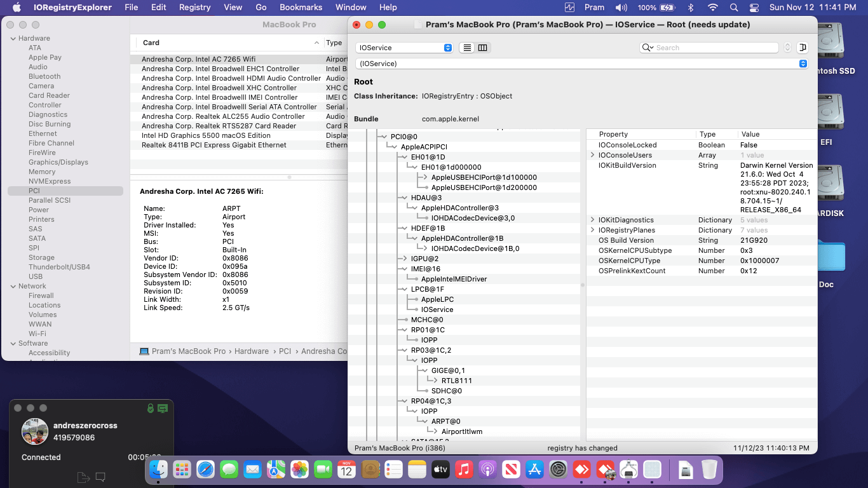Open App Store from the Dock
Screen dimensions: 868x488
pos(534,470)
